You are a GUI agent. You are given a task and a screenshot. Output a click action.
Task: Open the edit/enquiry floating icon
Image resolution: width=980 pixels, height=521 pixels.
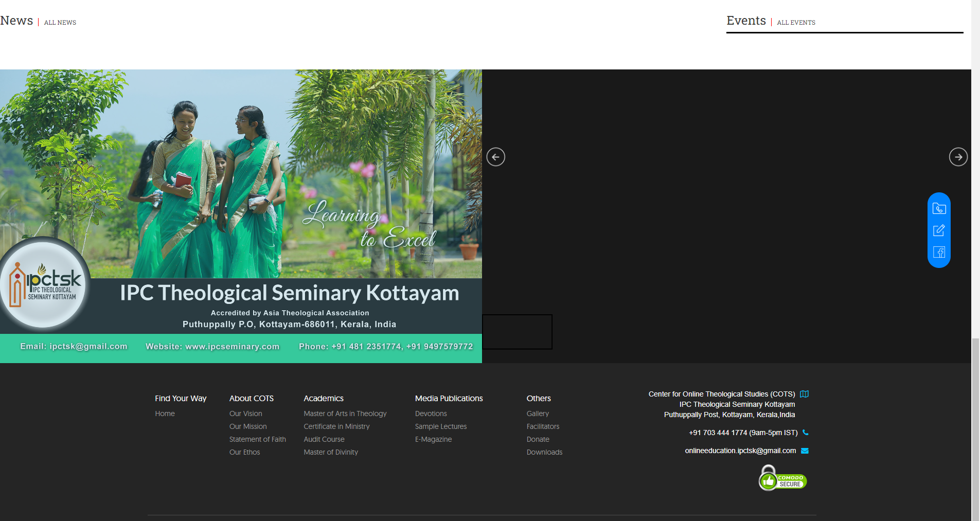939,230
